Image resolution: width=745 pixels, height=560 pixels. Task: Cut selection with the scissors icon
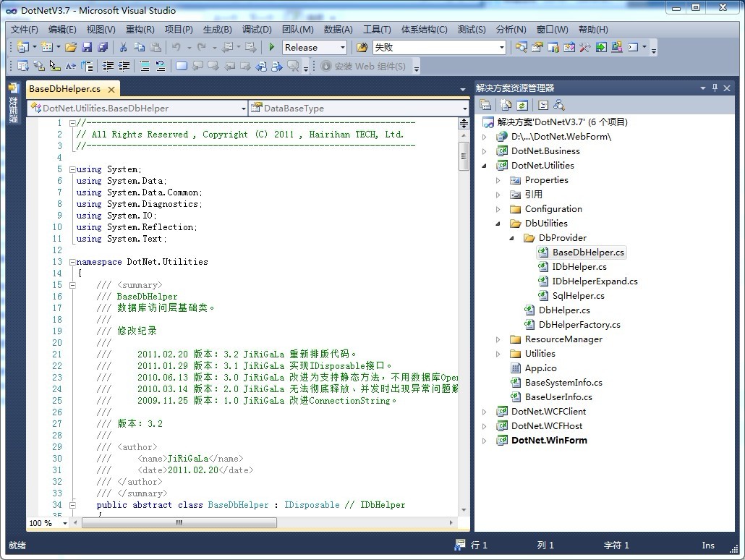click(x=123, y=47)
